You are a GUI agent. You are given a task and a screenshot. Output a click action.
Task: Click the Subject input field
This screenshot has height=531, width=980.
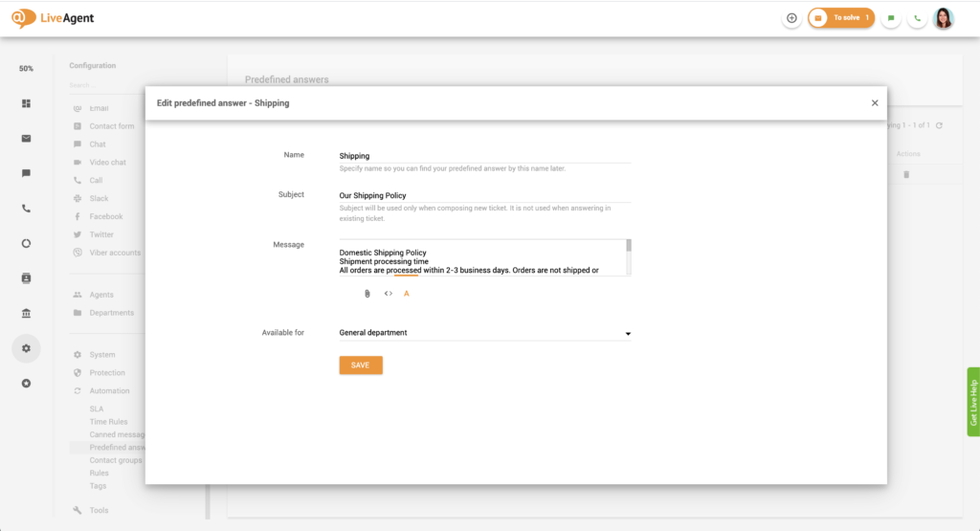[484, 195]
